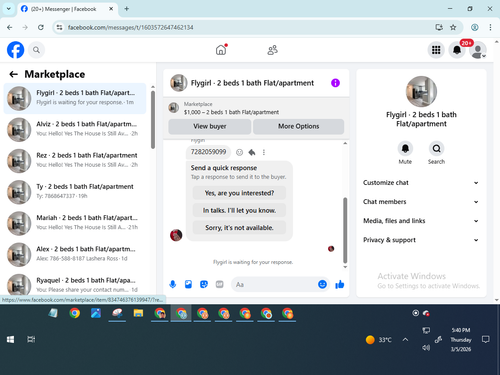Go back in browser history
This screenshot has height=375, width=500.
click(10, 27)
